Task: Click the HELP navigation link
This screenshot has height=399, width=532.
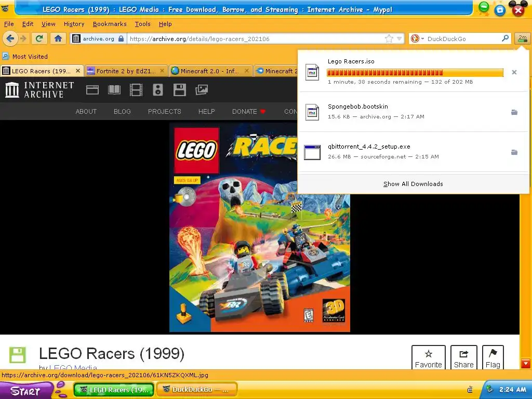Action: tap(207, 111)
